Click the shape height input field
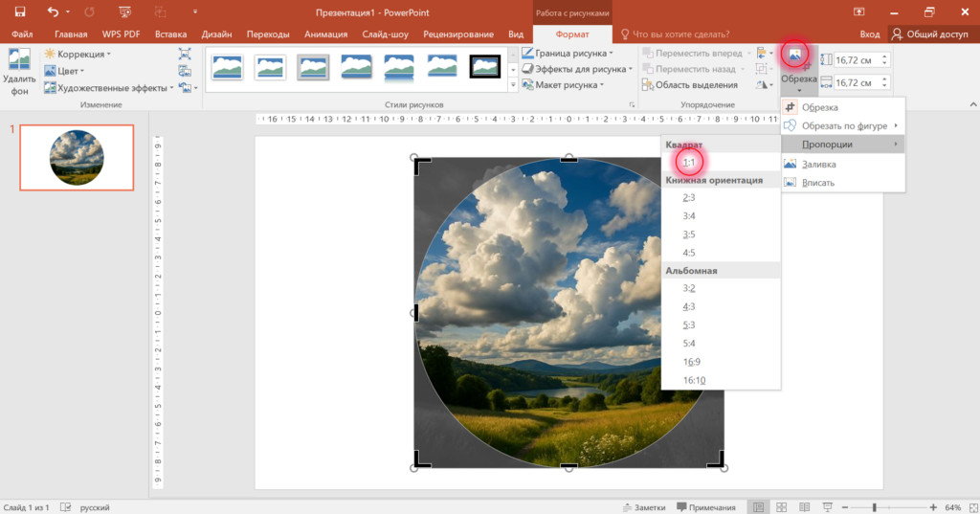980x514 pixels. pyautogui.click(x=857, y=60)
